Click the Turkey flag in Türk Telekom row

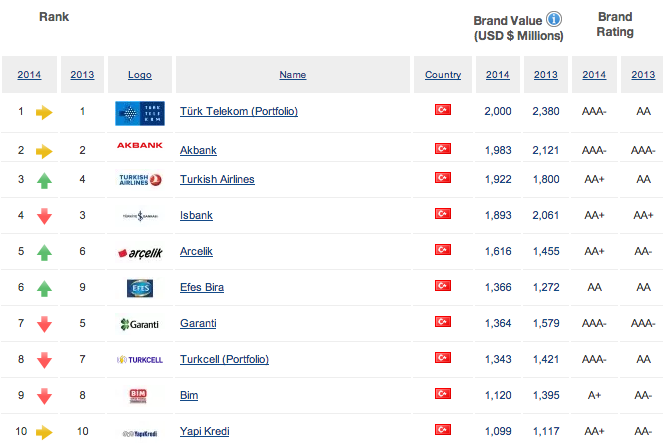click(443, 110)
